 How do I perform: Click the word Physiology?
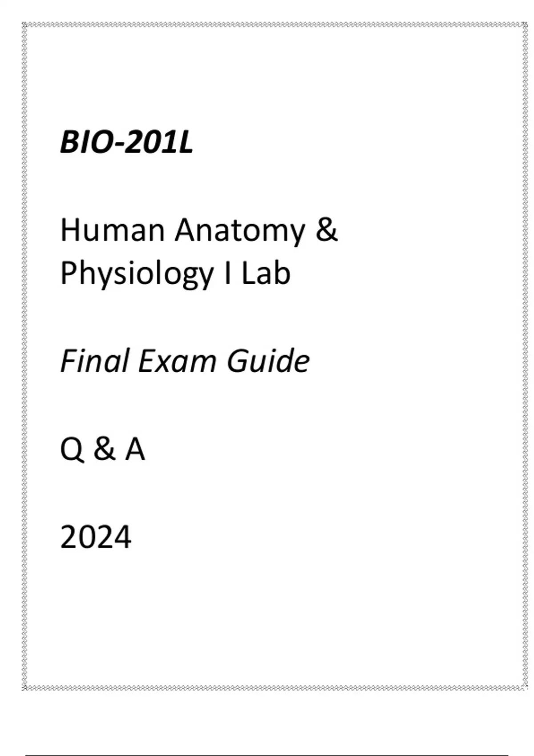click(x=137, y=274)
